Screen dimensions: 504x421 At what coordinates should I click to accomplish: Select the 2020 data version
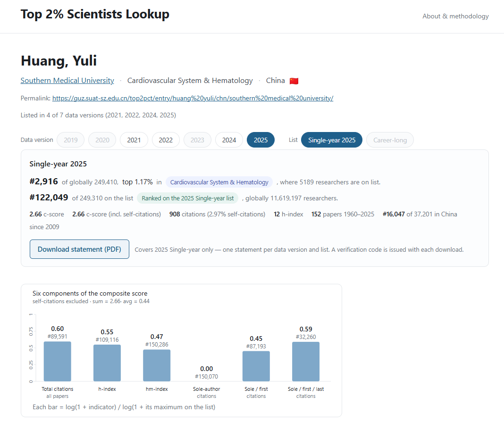click(x=102, y=140)
